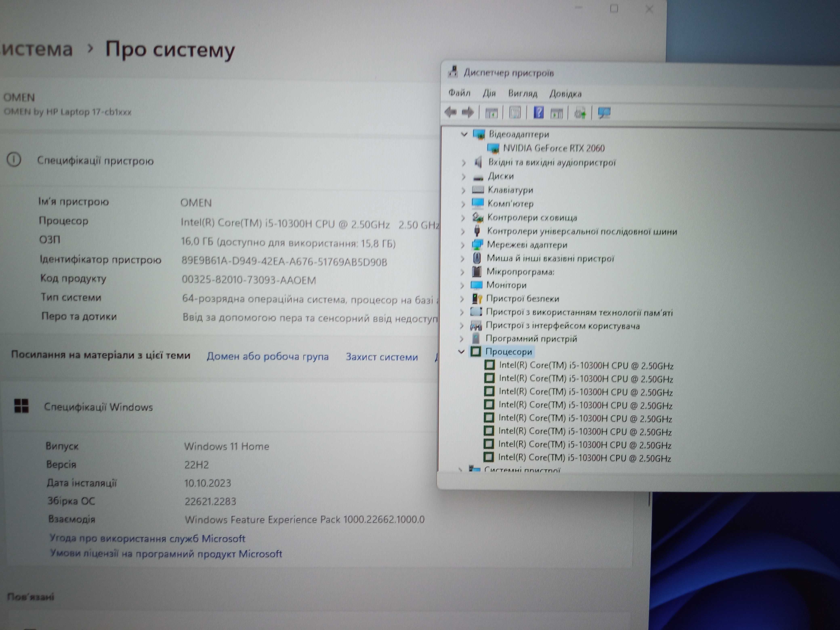The width and height of the screenshot is (840, 630).
Task: Open Угода про використання служб Microsoft link
Action: [x=147, y=539]
